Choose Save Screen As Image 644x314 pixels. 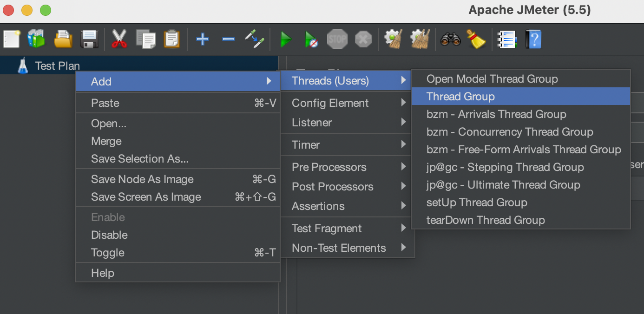click(178, 197)
